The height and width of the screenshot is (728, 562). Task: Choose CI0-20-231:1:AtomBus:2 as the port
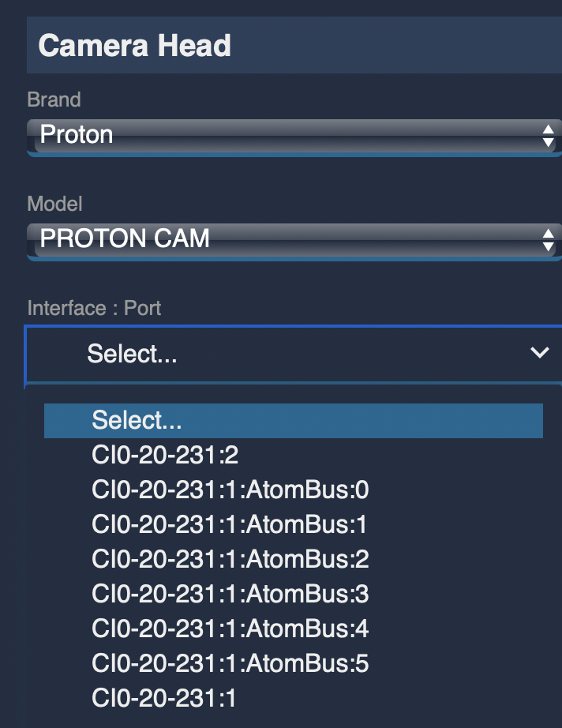(x=230, y=559)
